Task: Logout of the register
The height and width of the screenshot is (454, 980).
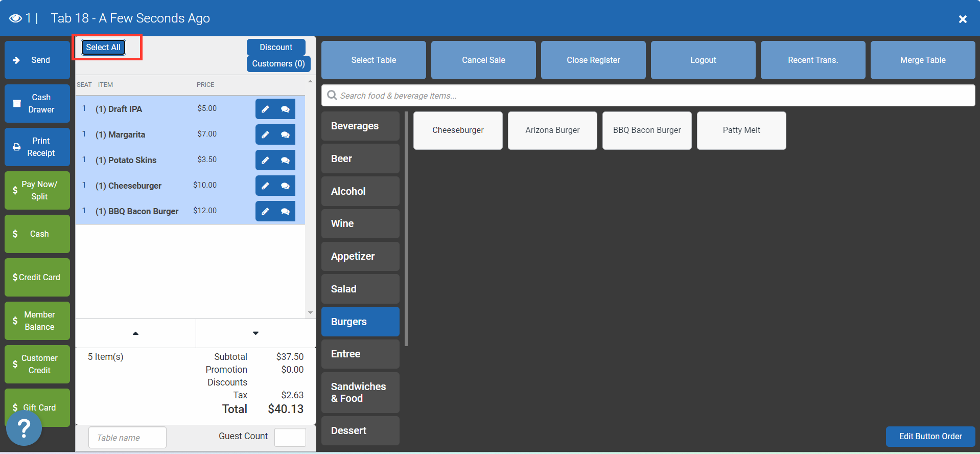Action: click(x=703, y=60)
